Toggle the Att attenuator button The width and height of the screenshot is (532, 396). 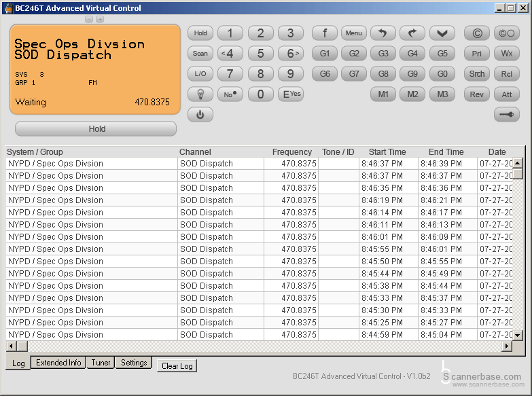pyautogui.click(x=506, y=94)
